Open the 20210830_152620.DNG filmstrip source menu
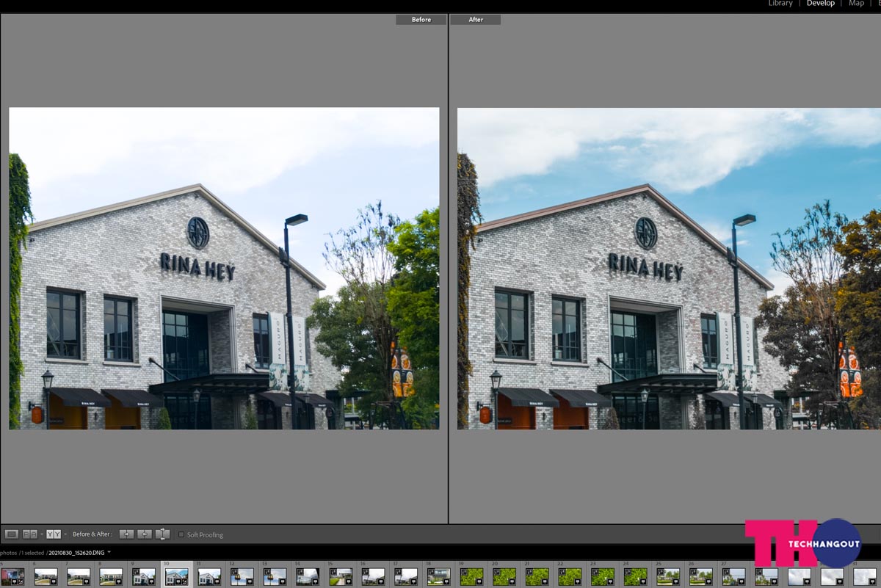Viewport: 881px width, 588px height. pyautogui.click(x=109, y=552)
